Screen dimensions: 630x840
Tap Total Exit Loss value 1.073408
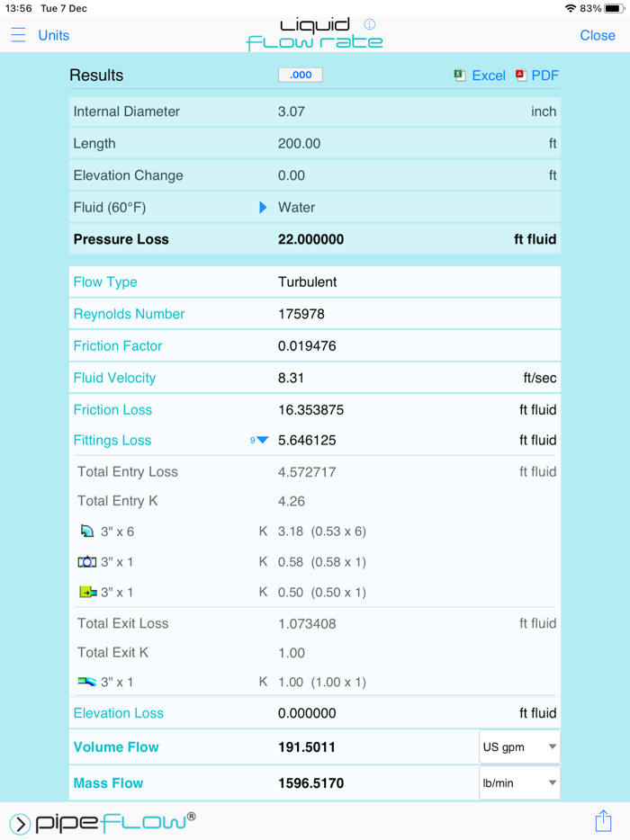(x=307, y=623)
